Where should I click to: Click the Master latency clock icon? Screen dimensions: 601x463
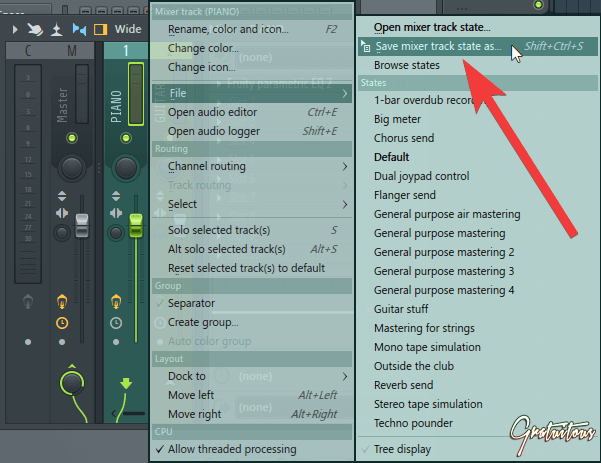(62, 323)
